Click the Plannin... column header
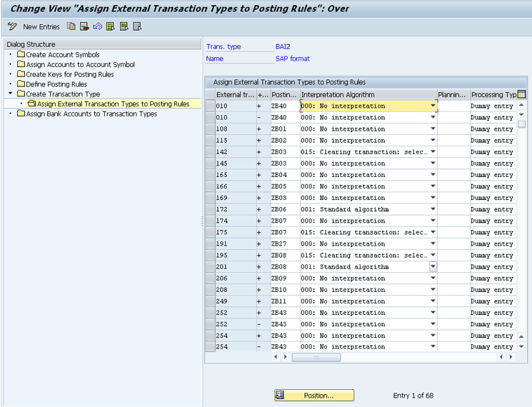532x407 pixels. pyautogui.click(x=453, y=95)
